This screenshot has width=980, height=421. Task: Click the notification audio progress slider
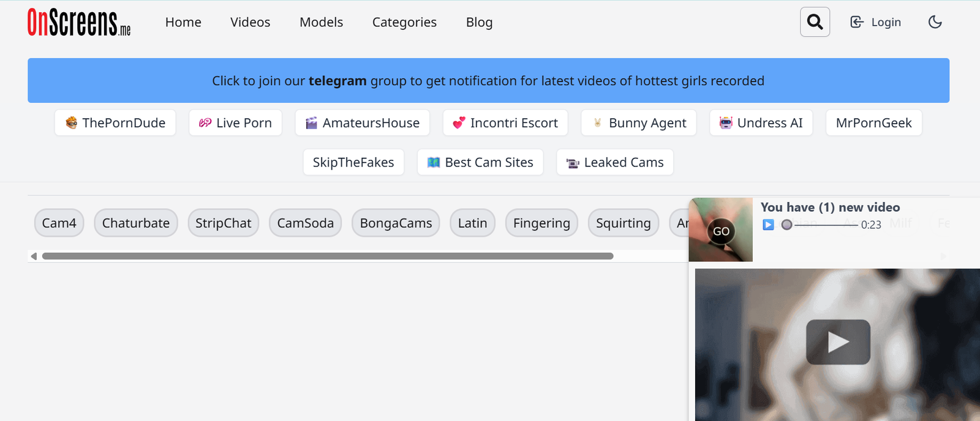point(822,225)
